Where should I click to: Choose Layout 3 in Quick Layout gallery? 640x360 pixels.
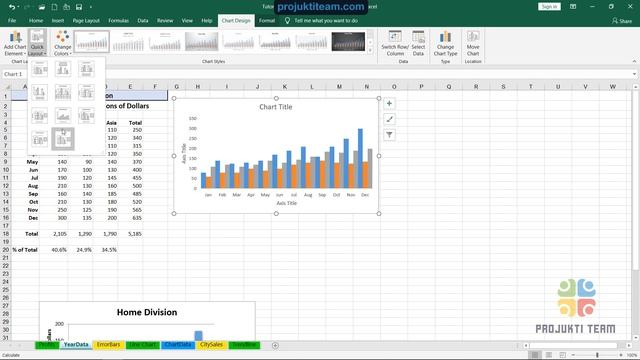[x=87, y=69]
